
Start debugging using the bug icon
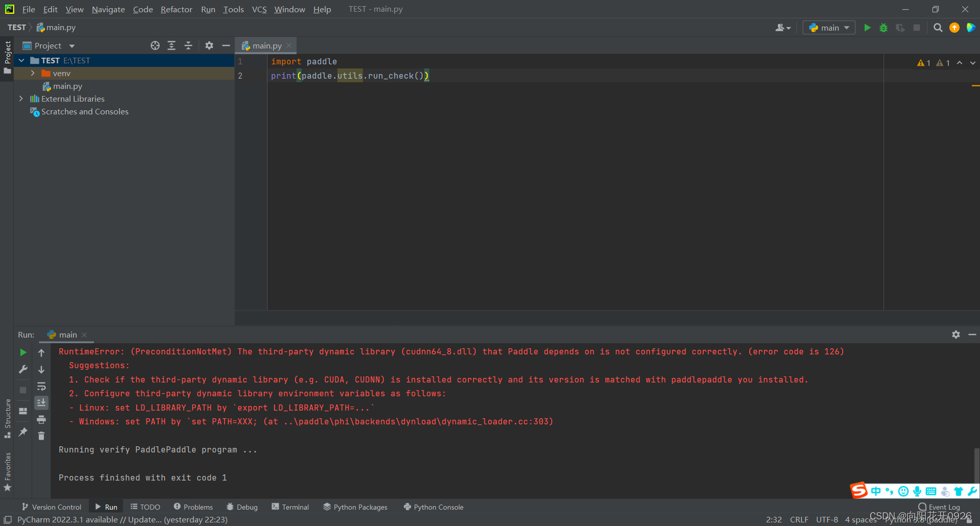click(884, 28)
